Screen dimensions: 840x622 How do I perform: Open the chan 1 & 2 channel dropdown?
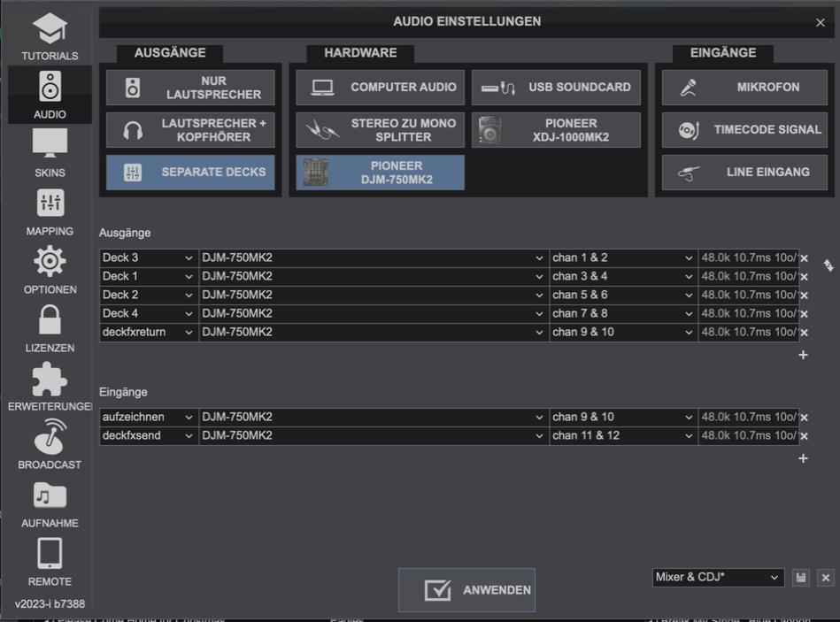click(x=623, y=258)
